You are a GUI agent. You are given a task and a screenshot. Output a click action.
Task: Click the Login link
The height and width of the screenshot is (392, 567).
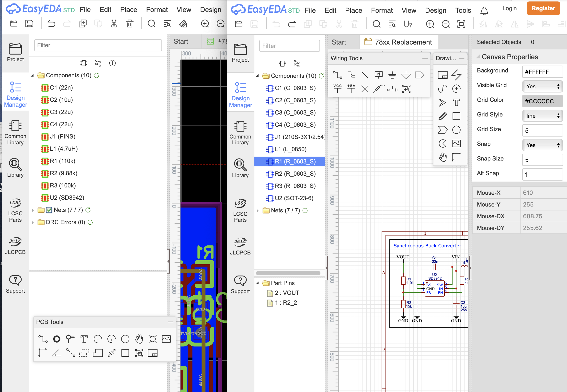pos(509,8)
